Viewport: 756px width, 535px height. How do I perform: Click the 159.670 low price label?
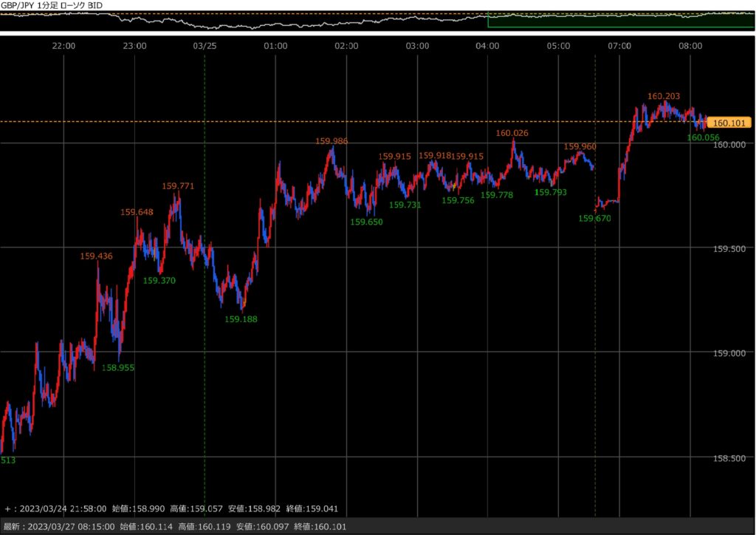click(x=594, y=219)
